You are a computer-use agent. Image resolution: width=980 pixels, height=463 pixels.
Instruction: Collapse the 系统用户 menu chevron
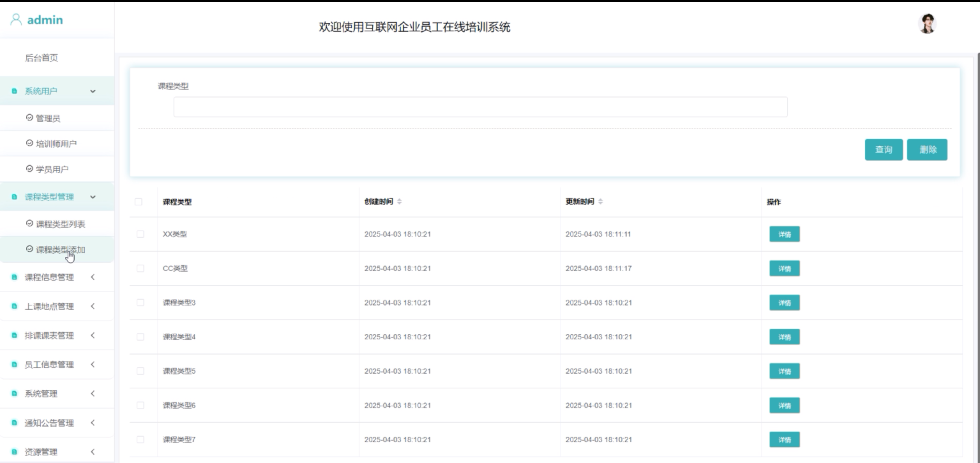tap(93, 91)
